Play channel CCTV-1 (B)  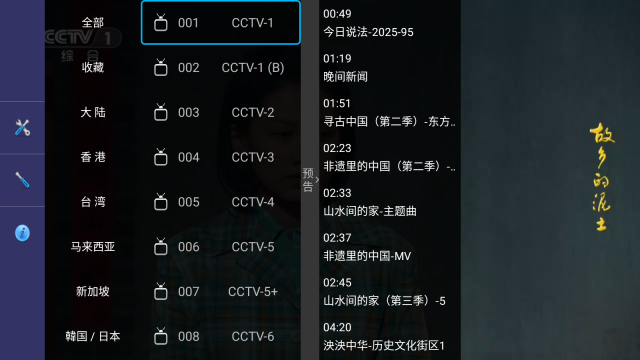click(221, 68)
